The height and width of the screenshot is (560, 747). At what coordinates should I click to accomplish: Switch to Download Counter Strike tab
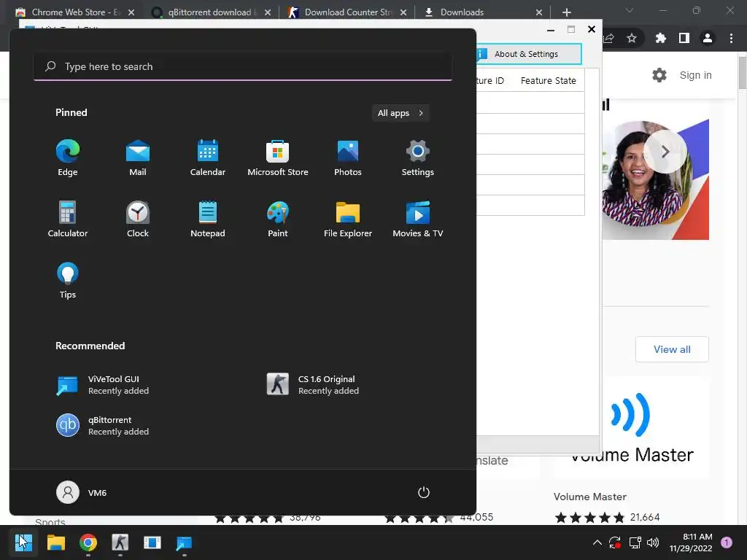[x=347, y=12]
